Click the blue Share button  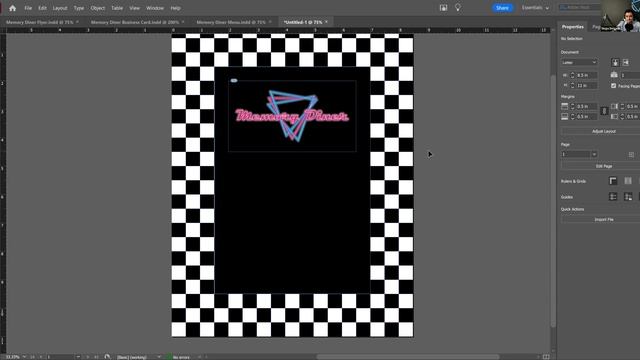(502, 8)
